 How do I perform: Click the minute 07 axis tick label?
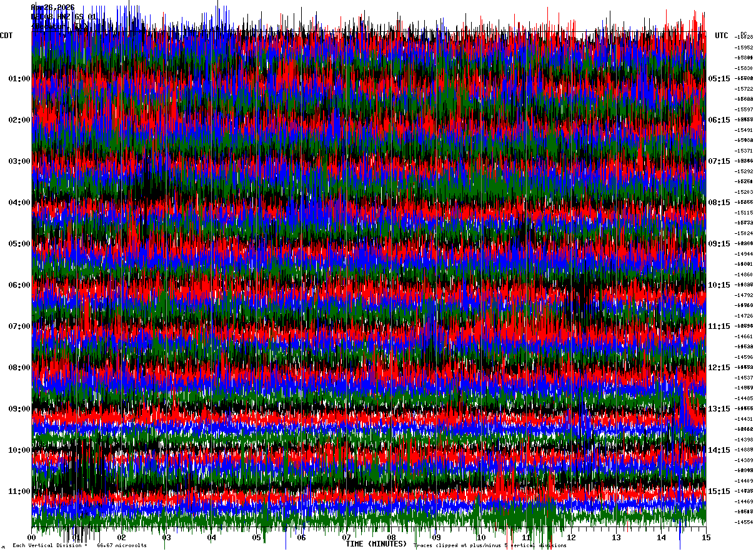(x=347, y=538)
